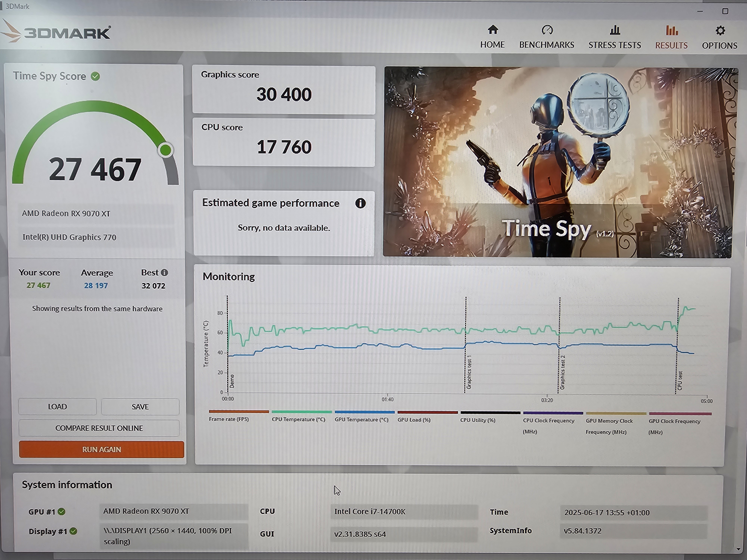This screenshot has width=747, height=560.
Task: Click the Home house icon
Action: tap(493, 30)
